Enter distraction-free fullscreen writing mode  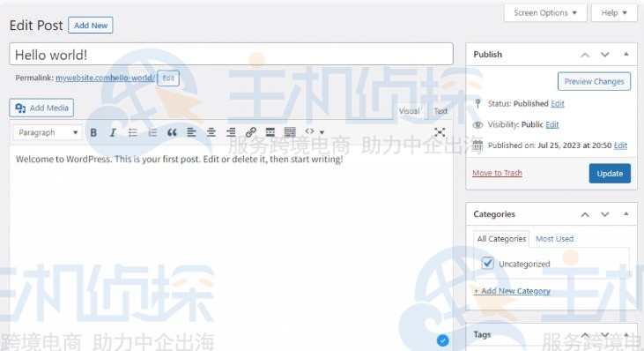point(440,132)
